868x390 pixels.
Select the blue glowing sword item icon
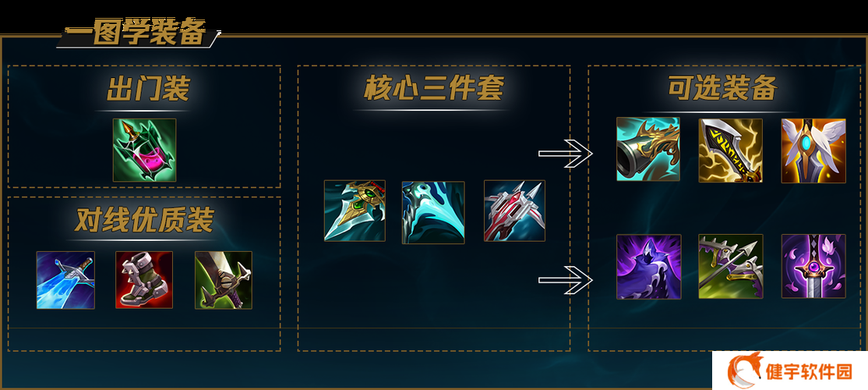pos(65,280)
